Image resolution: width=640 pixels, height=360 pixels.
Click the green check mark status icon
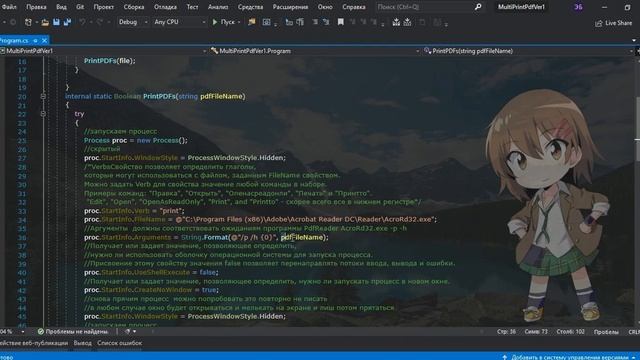(x=40, y=332)
